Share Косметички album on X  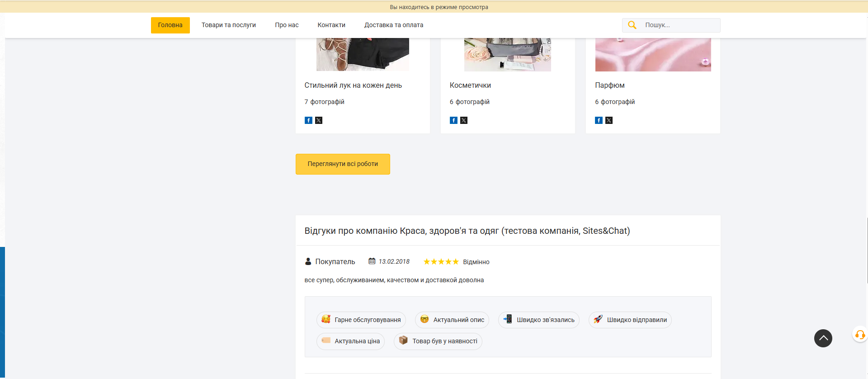(464, 120)
